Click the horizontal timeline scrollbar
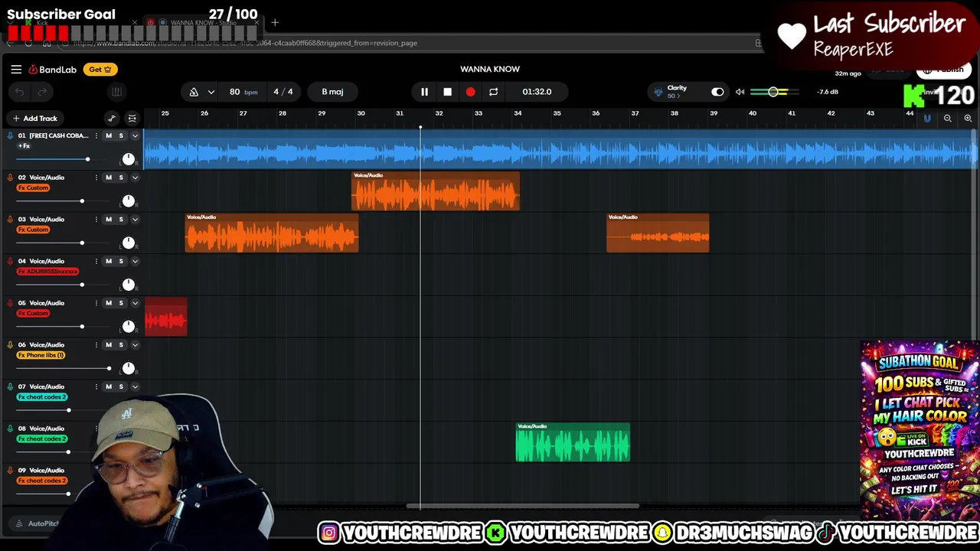Viewport: 980px width, 551px height. tap(523, 506)
